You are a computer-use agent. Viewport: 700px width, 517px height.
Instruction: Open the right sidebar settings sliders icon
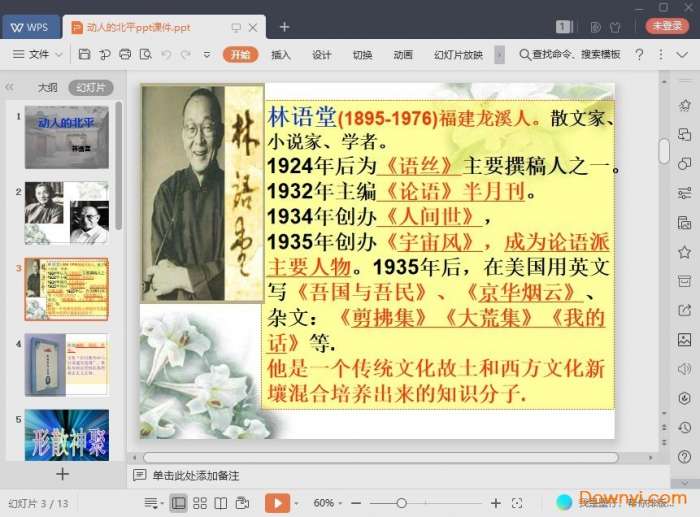click(x=684, y=193)
